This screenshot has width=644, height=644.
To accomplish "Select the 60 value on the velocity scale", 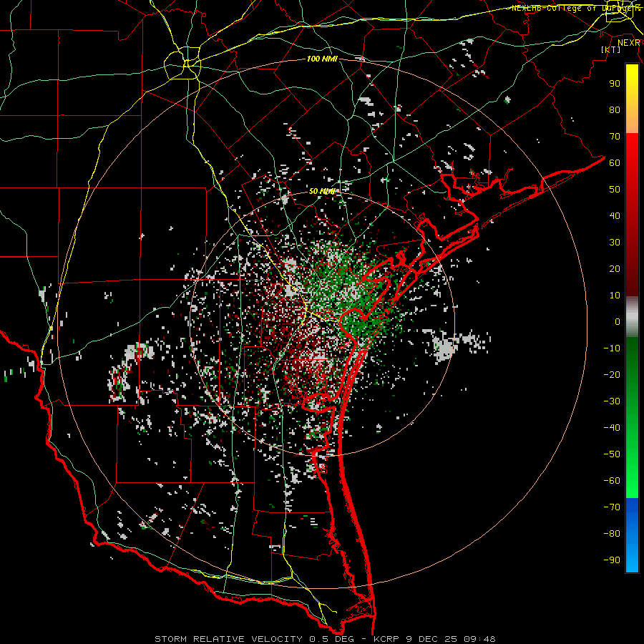I will (x=615, y=163).
